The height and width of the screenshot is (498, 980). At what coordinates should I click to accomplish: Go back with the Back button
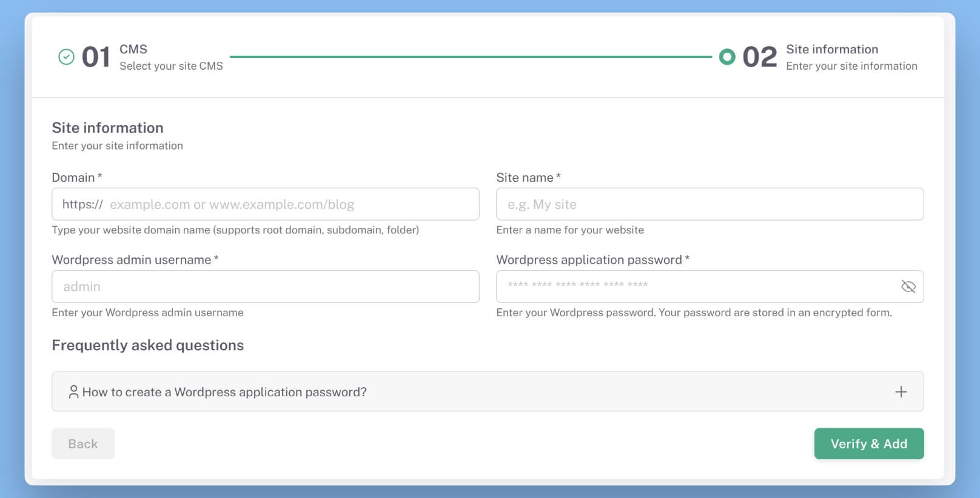83,443
